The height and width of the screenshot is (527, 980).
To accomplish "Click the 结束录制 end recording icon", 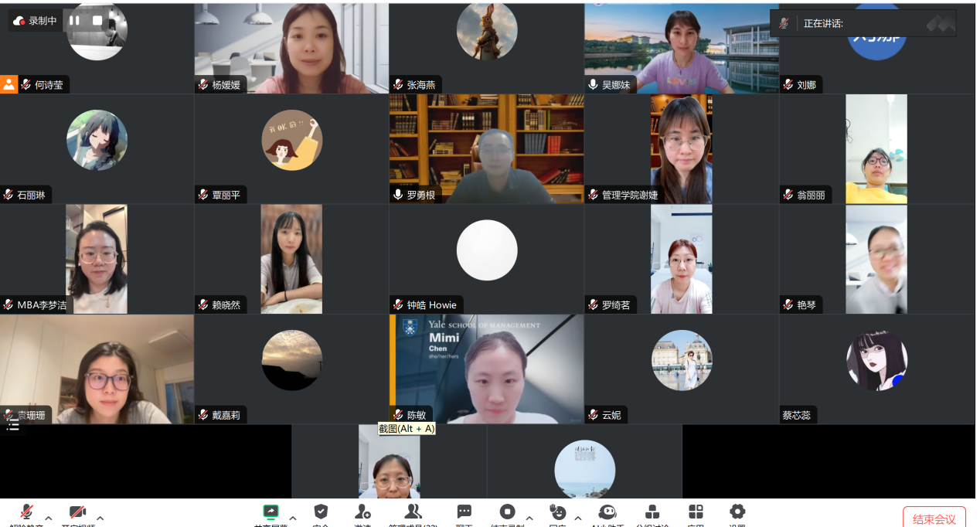I will tap(507, 512).
